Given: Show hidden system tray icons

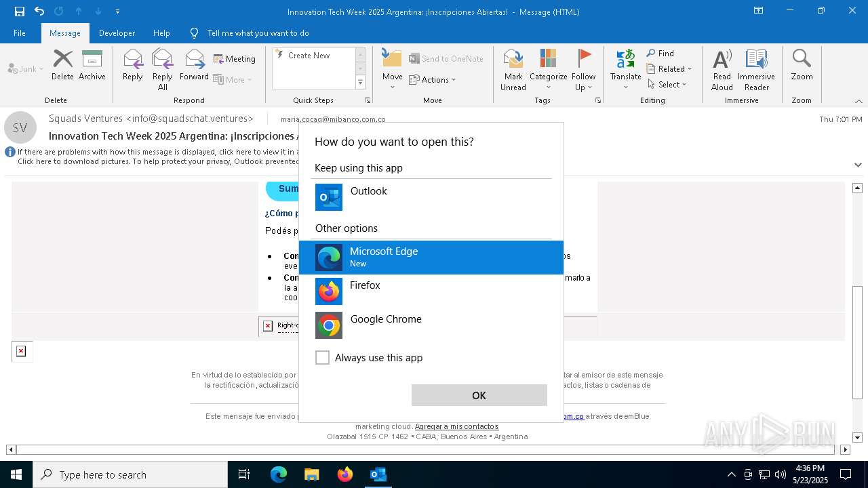Looking at the screenshot, I should tap(731, 474).
